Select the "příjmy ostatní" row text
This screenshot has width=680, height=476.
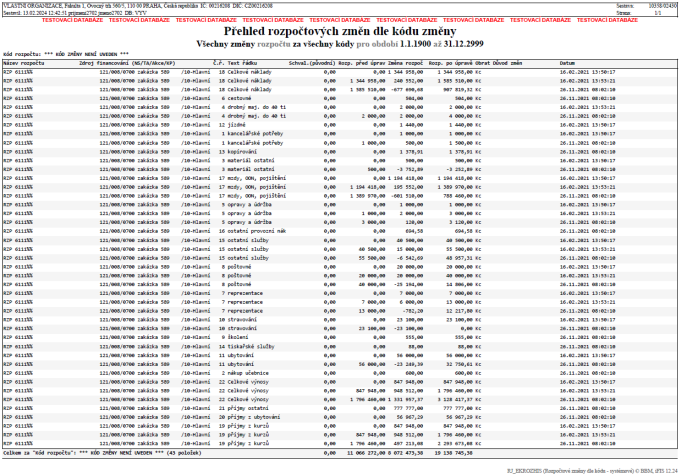(x=248, y=408)
